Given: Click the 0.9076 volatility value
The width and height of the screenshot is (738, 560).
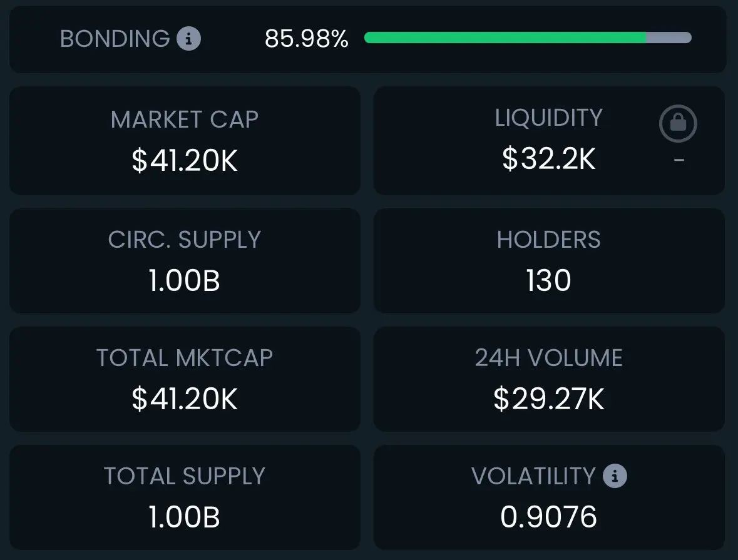Looking at the screenshot, I should (x=549, y=517).
